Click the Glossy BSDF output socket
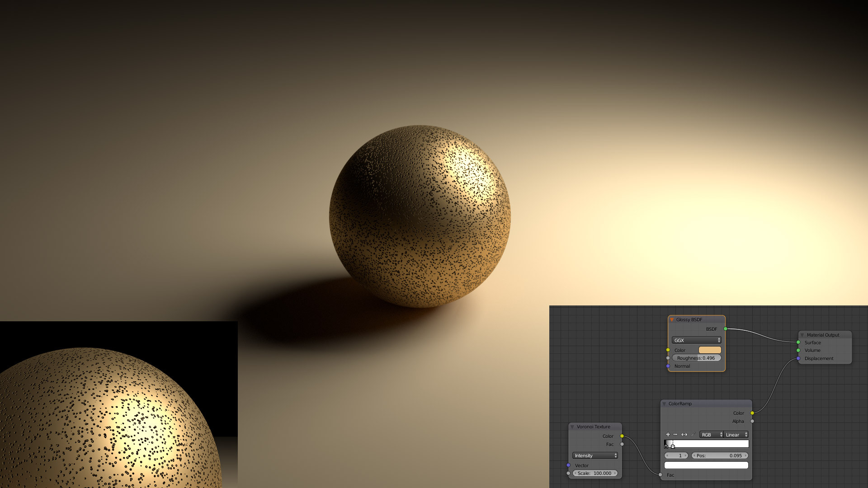 726,329
